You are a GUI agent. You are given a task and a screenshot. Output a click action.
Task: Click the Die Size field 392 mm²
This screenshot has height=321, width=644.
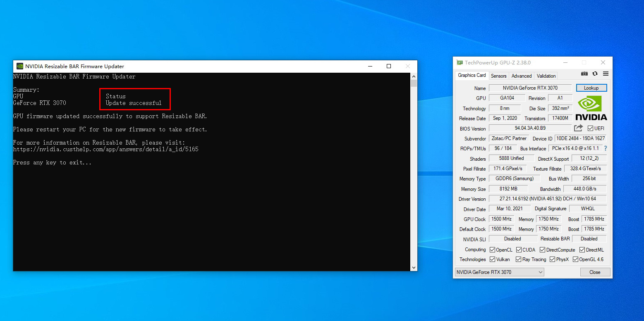click(560, 108)
